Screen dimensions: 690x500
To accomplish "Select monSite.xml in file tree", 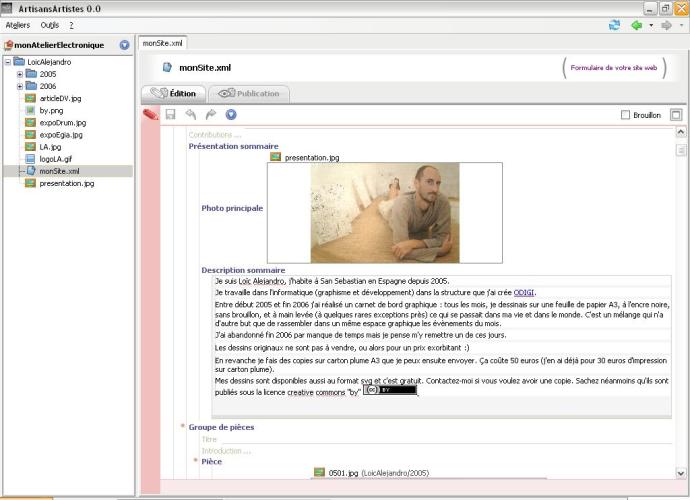I will click(59, 171).
